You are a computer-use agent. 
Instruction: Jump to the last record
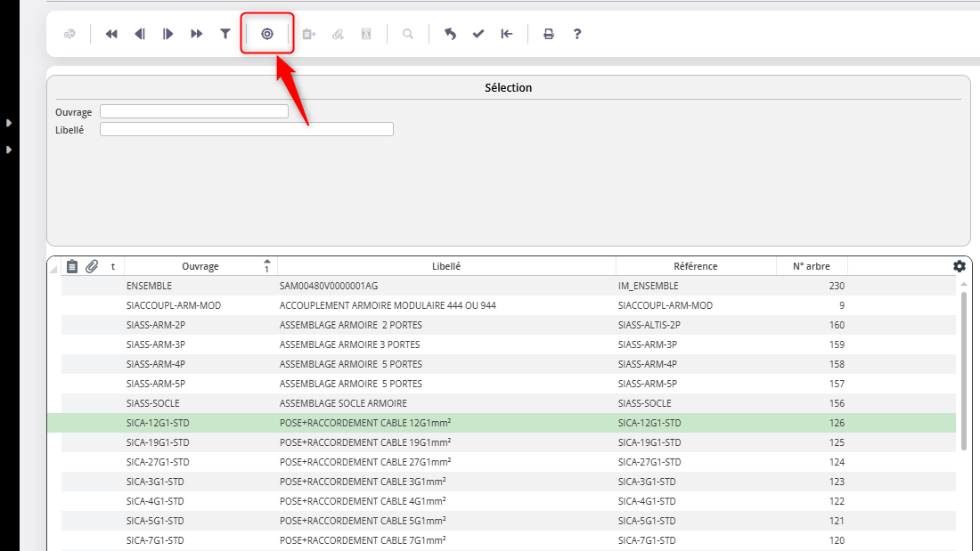196,34
